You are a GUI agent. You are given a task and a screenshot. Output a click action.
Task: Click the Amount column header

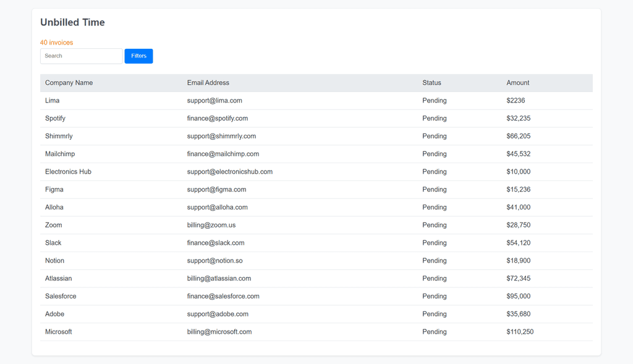(517, 83)
